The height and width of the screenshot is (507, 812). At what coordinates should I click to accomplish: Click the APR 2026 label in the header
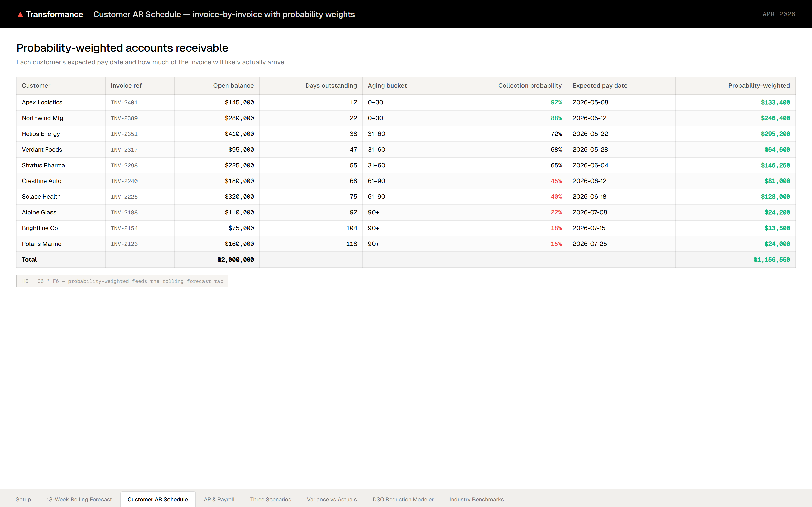pyautogui.click(x=779, y=14)
